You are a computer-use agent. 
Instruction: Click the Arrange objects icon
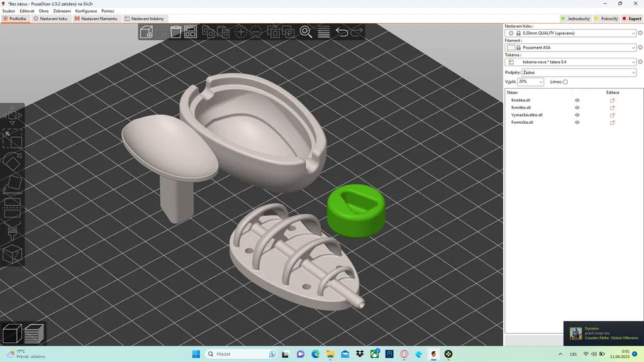pos(191,32)
